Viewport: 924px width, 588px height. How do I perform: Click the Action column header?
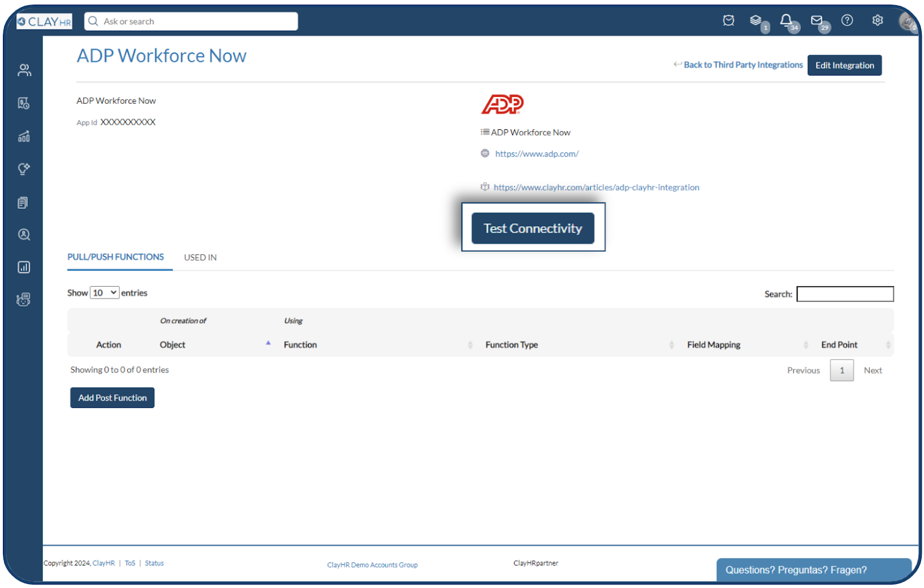click(109, 344)
